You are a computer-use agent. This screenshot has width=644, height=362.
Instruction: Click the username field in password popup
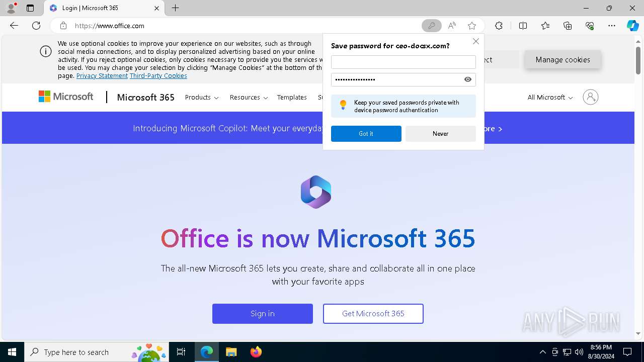pos(404,62)
